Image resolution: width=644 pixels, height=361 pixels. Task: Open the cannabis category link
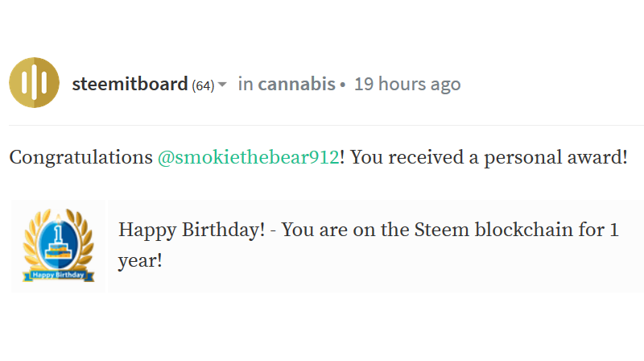click(296, 84)
